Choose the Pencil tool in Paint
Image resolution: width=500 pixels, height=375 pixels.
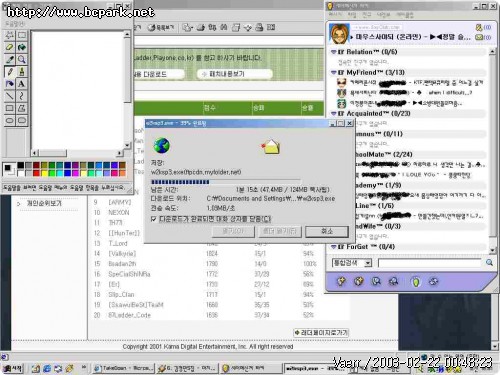click(x=10, y=72)
